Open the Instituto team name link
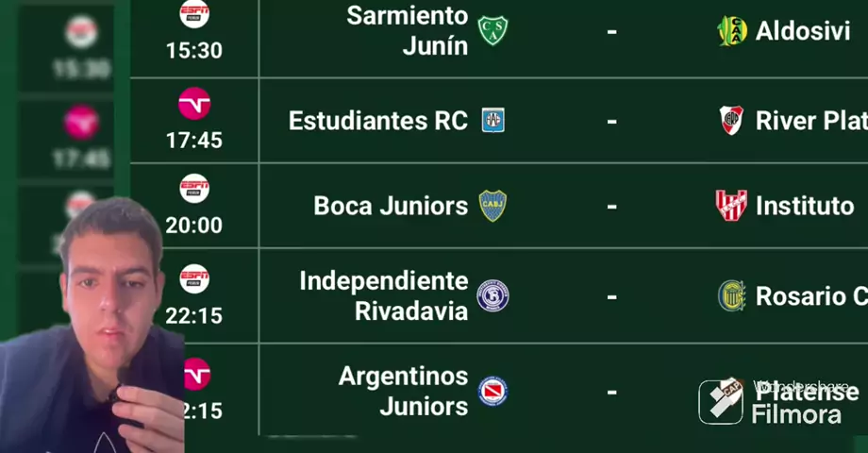The height and width of the screenshot is (453, 868). (x=805, y=206)
